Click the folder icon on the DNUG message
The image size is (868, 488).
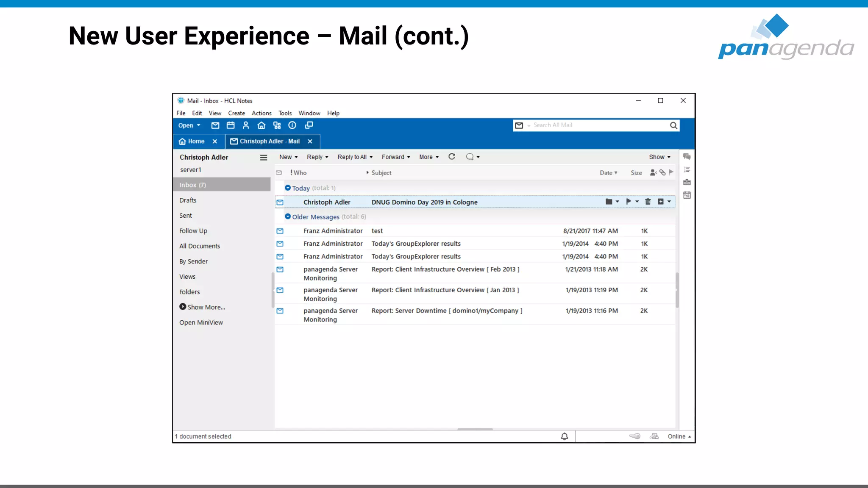point(609,202)
